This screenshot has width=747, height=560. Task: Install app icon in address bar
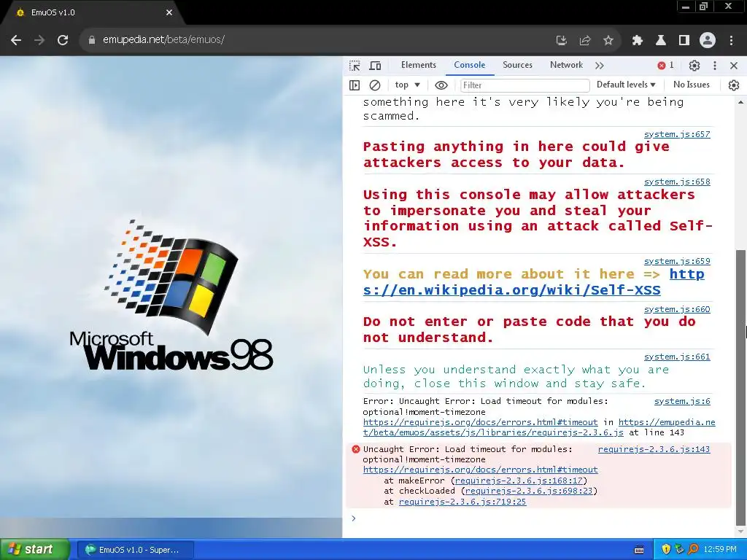[562, 41]
